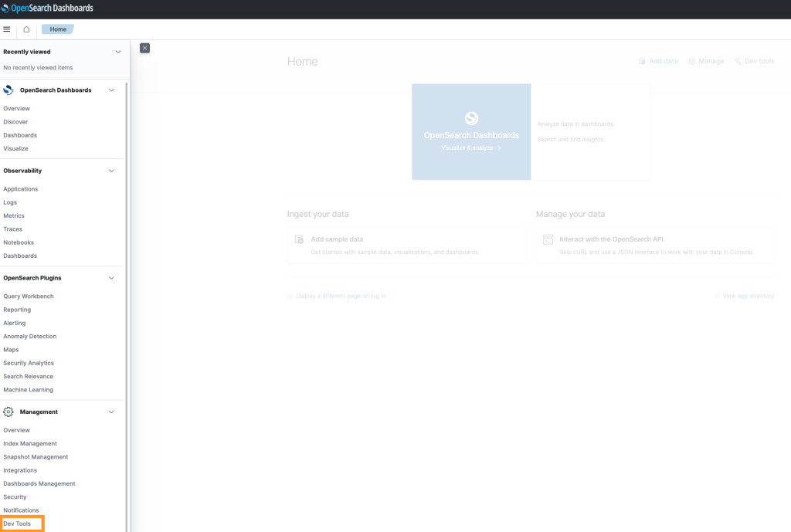The width and height of the screenshot is (791, 532).
Task: Click the OpenSearch Dashboards logo in the header
Action: point(47,8)
